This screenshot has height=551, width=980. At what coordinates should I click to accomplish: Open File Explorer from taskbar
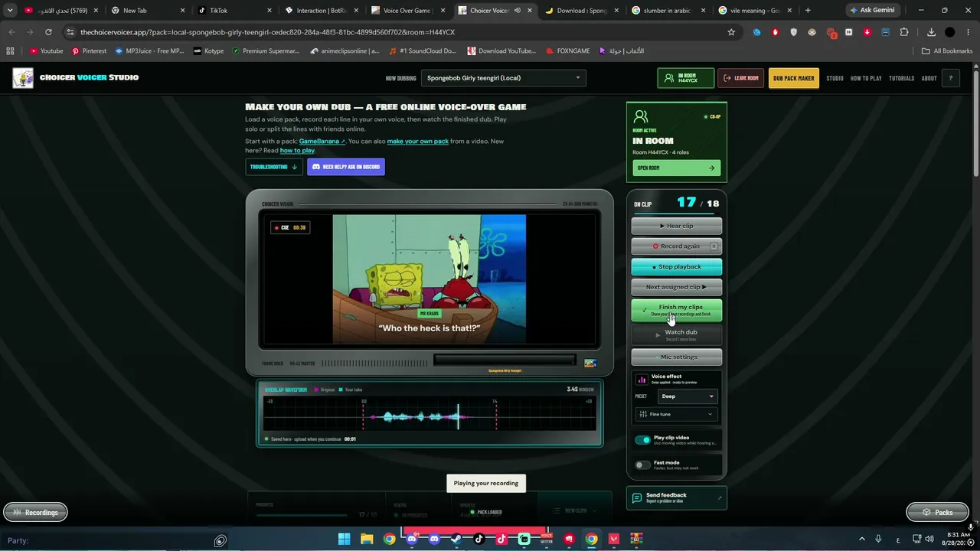tap(367, 539)
